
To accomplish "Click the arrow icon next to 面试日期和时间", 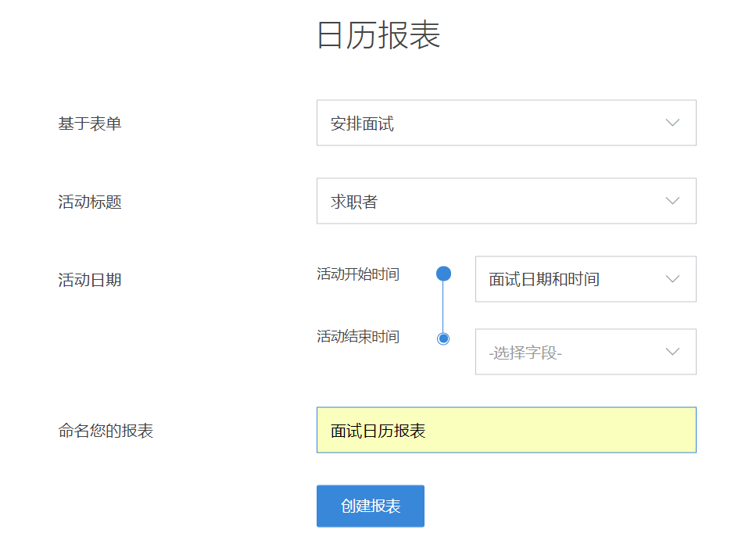I will pos(672,279).
